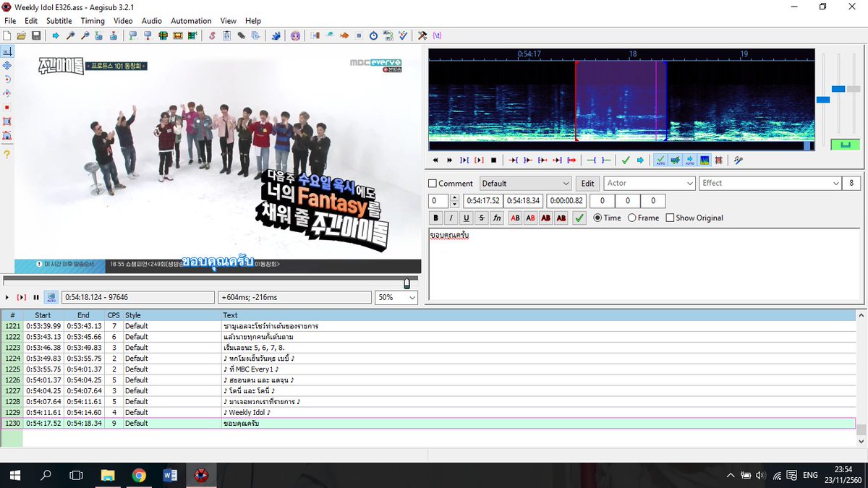Image resolution: width=868 pixels, height=488 pixels.
Task: Adjust the audio vertical zoom slider
Action: [838, 89]
